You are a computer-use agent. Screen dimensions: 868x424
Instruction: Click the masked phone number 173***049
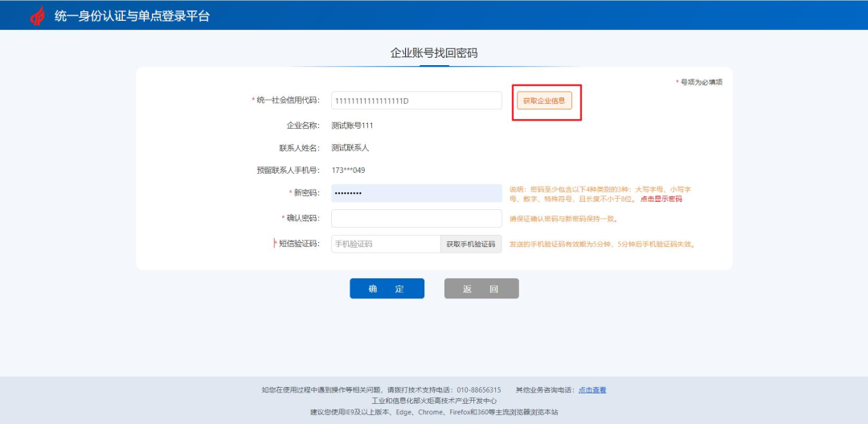(x=348, y=170)
